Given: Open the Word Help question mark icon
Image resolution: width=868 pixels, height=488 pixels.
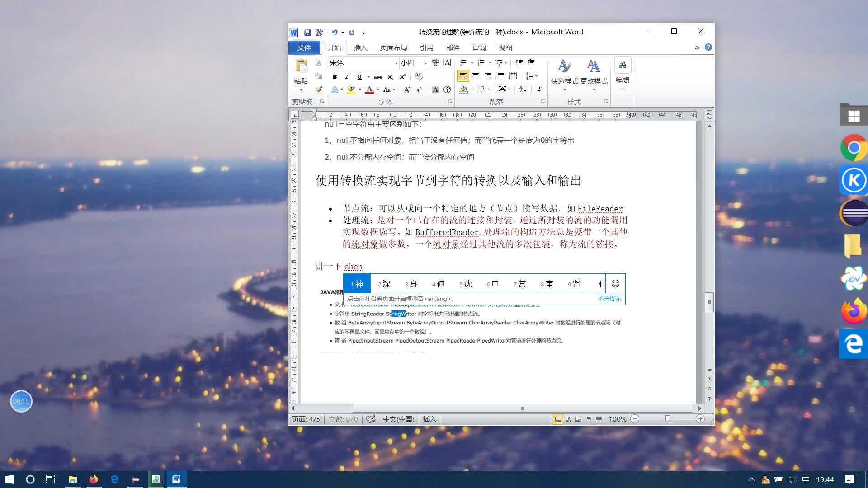Looking at the screenshot, I should (x=708, y=47).
